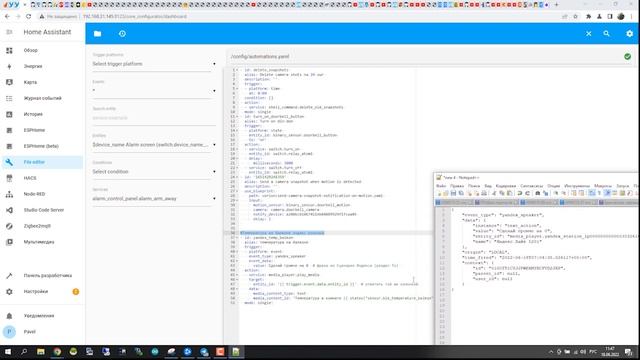Reload the browser page

point(28,16)
